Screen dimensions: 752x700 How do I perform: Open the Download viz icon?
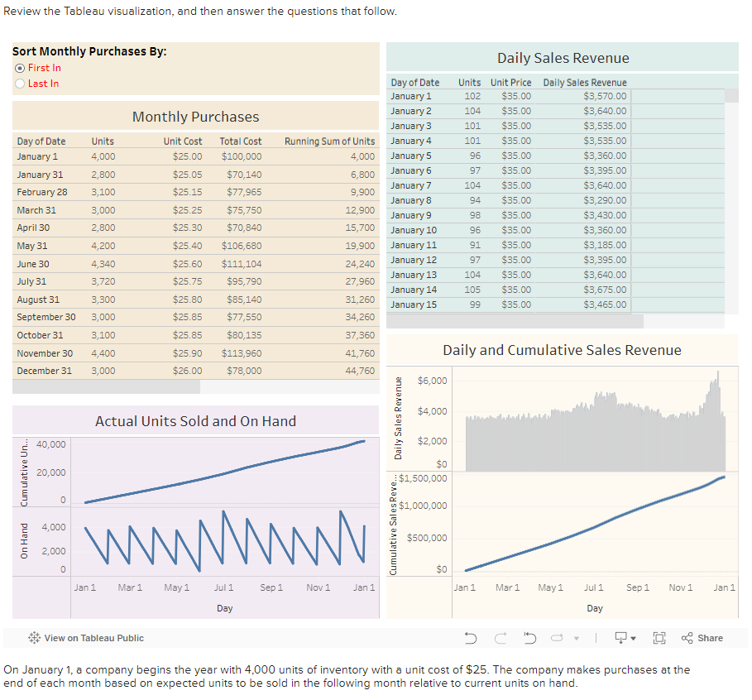pos(621,638)
